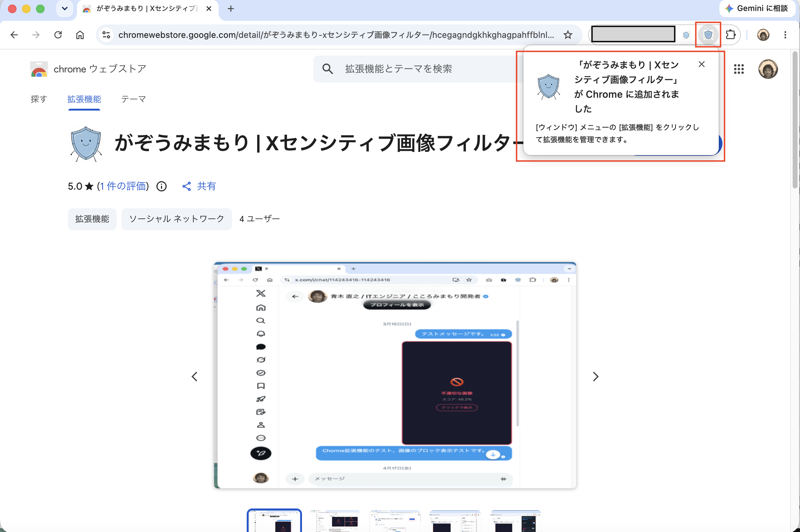Select the fifth screenshot thumbnail
Screen dimensions: 800x532
pos(515,520)
